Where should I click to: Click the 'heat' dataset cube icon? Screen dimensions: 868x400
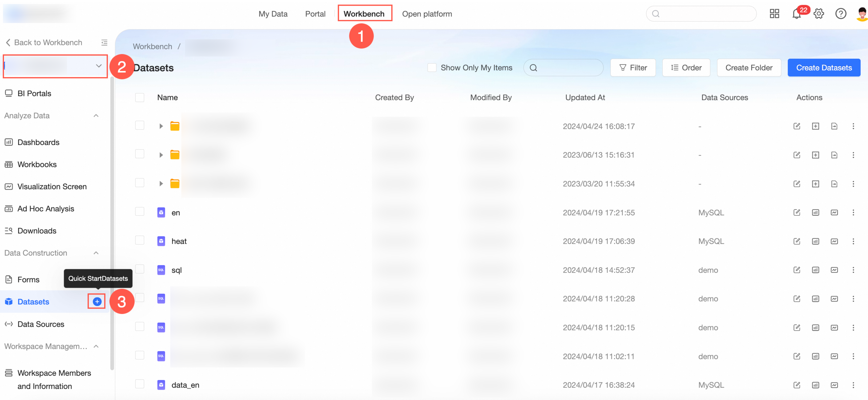(161, 241)
